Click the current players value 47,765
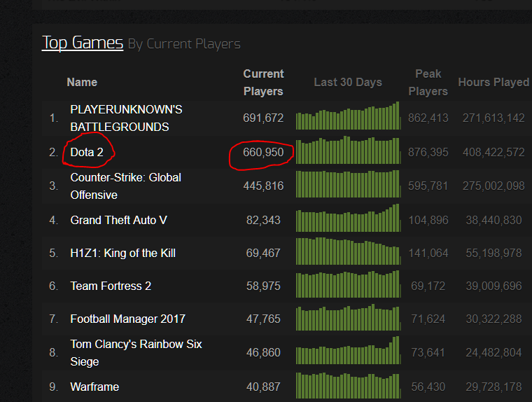Image resolution: width=532 pixels, height=402 pixels. pos(263,319)
